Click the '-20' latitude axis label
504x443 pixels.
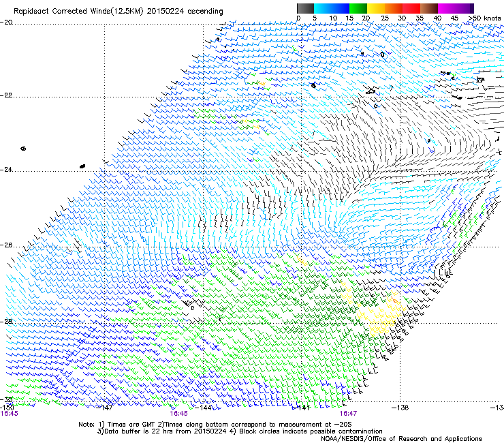point(6,22)
